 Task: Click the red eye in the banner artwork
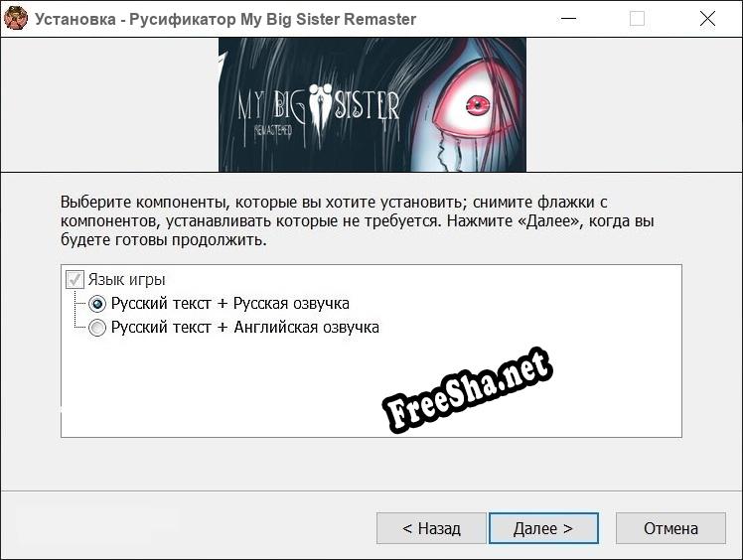(x=477, y=104)
